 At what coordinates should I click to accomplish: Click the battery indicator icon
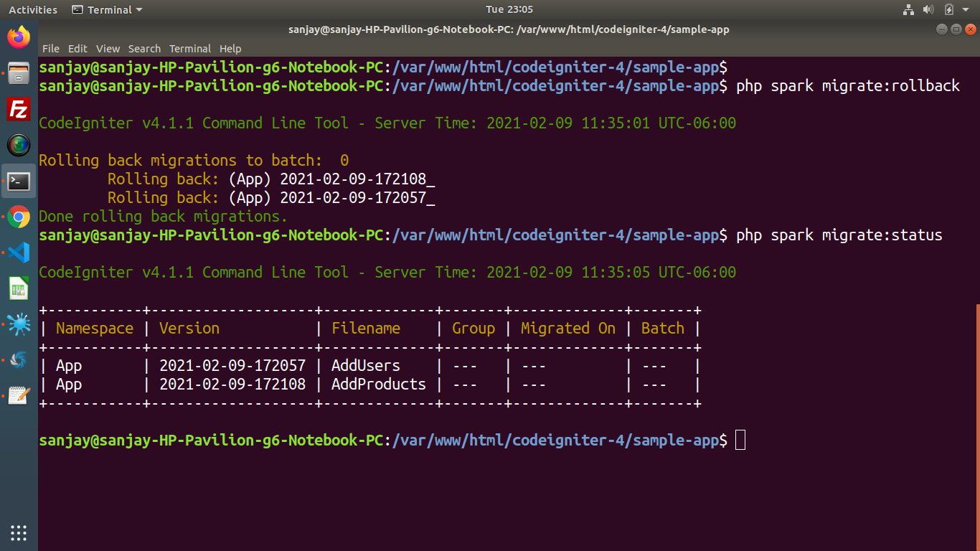click(949, 9)
